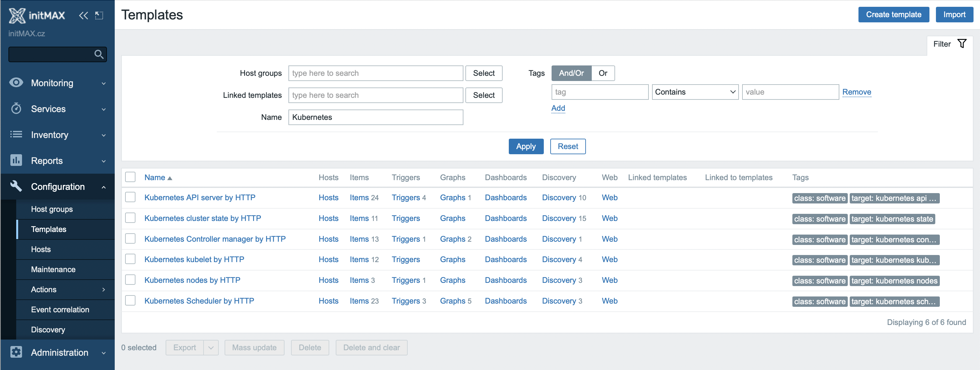Open Graphs 2 for Controller manager template

point(452,239)
